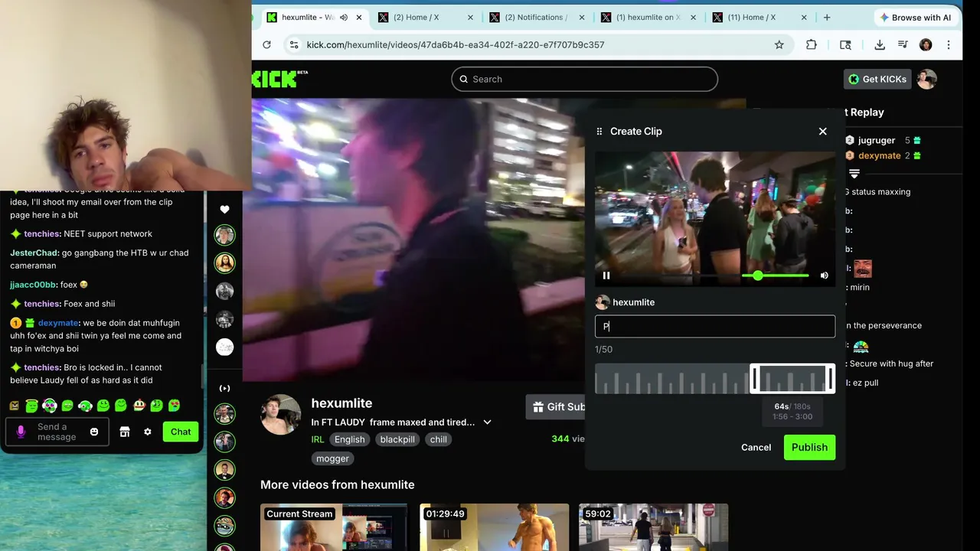Click the clip title input field
Image resolution: width=980 pixels, height=551 pixels.
pos(715,326)
